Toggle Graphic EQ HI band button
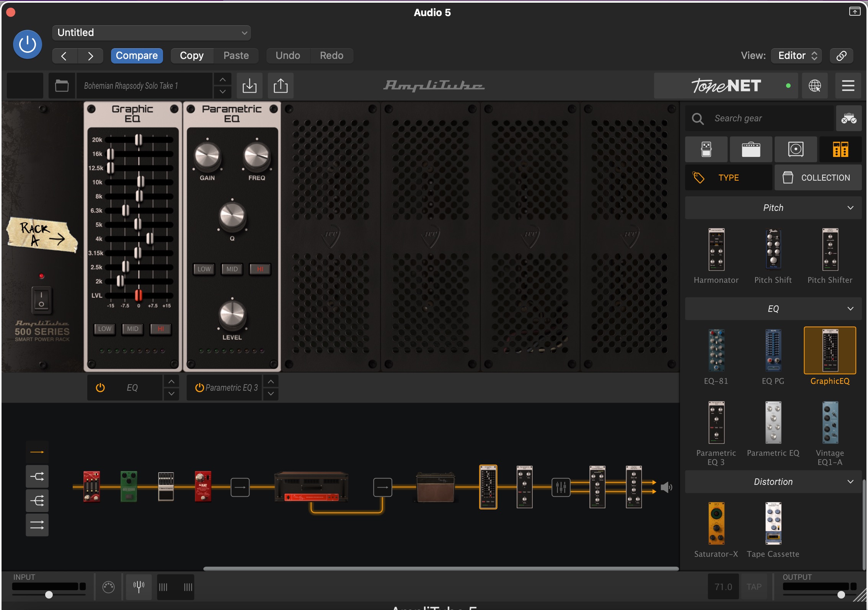 [x=161, y=329]
